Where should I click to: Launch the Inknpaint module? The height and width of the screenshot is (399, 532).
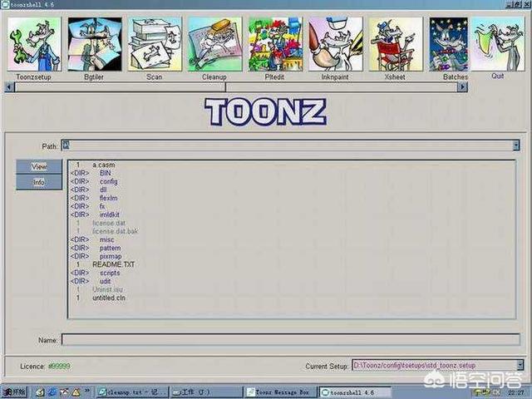(x=336, y=44)
